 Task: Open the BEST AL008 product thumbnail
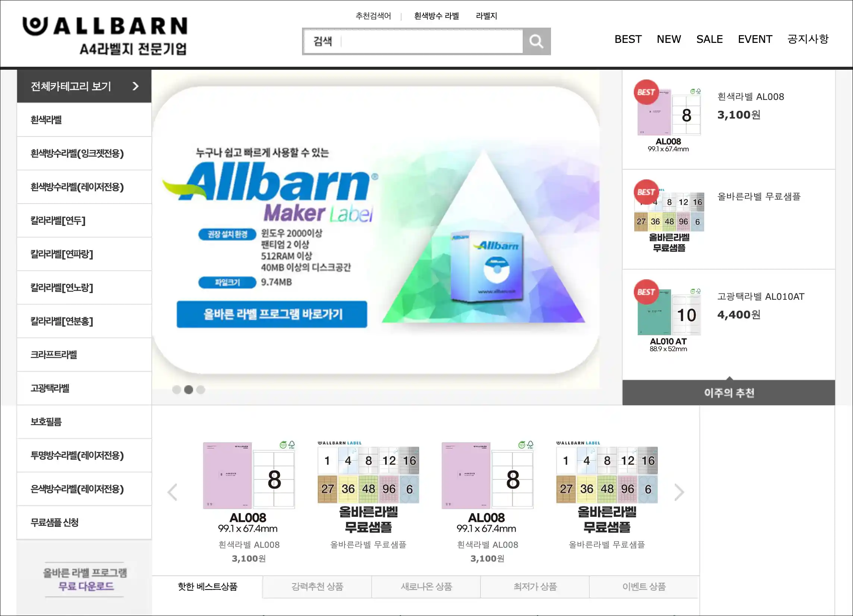tap(668, 116)
